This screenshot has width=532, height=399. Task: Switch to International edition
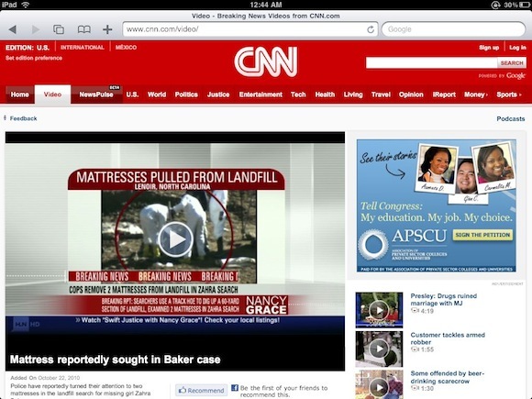coord(83,48)
